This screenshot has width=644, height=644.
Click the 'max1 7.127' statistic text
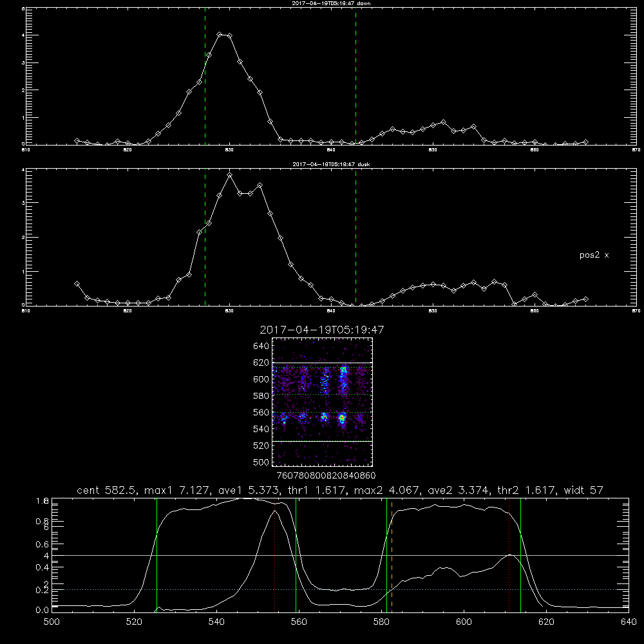pyautogui.click(x=176, y=490)
